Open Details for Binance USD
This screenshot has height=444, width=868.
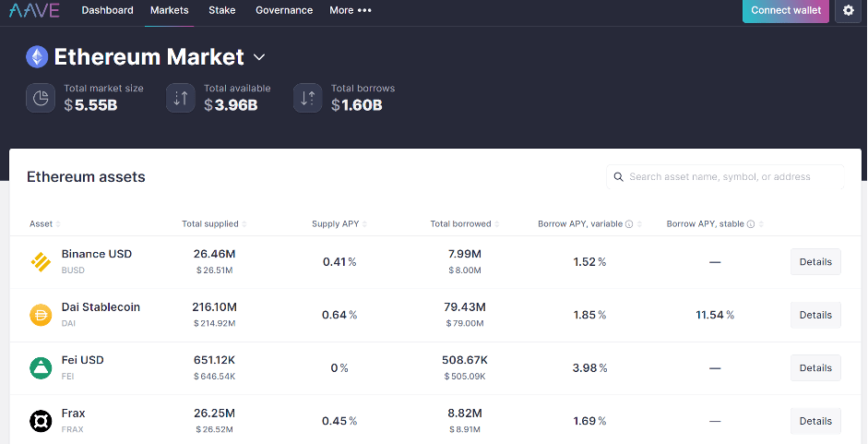pos(815,261)
